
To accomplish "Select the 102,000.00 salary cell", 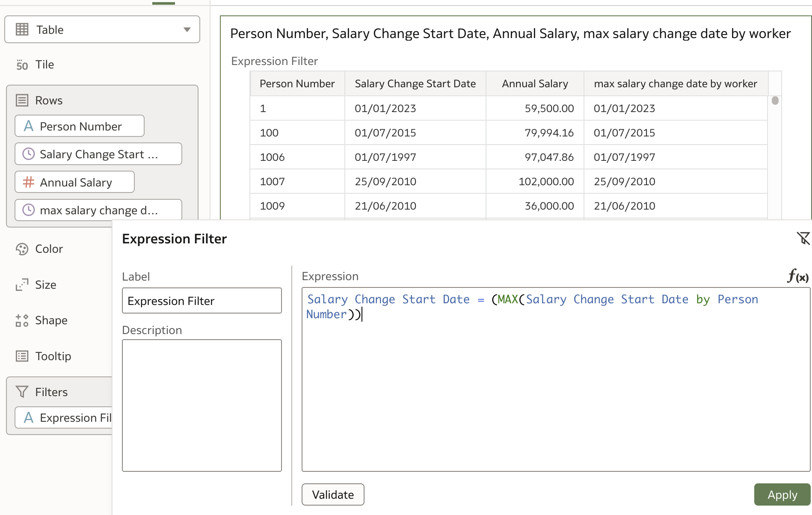I will click(x=535, y=181).
